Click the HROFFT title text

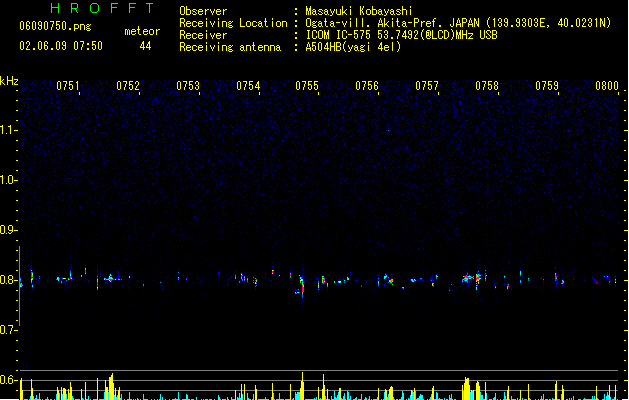103,8
